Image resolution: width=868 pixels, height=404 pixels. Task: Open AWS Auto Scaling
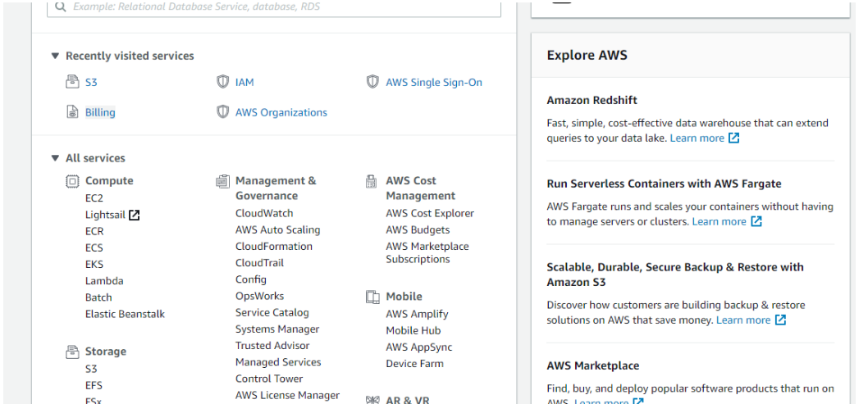click(x=278, y=229)
